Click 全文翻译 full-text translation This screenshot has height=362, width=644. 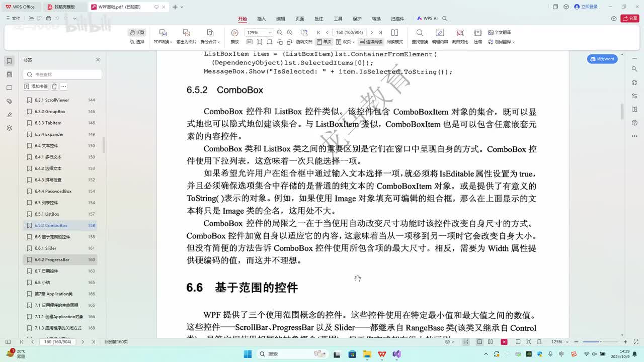pos(499,32)
